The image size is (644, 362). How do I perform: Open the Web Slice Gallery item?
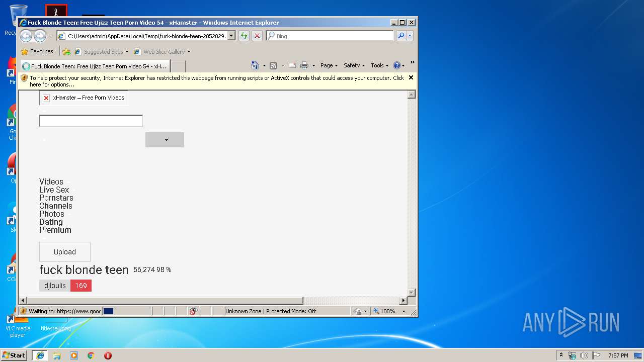[x=162, y=51]
